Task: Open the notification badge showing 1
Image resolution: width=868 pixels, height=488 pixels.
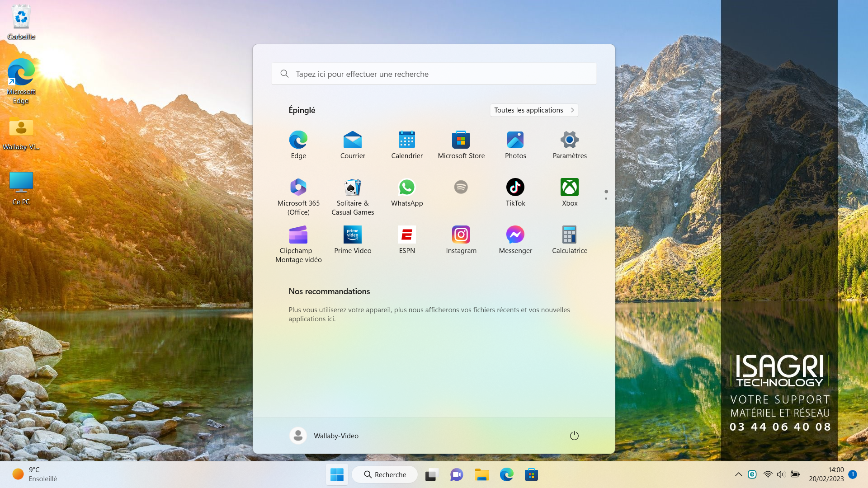Action: 853,474
